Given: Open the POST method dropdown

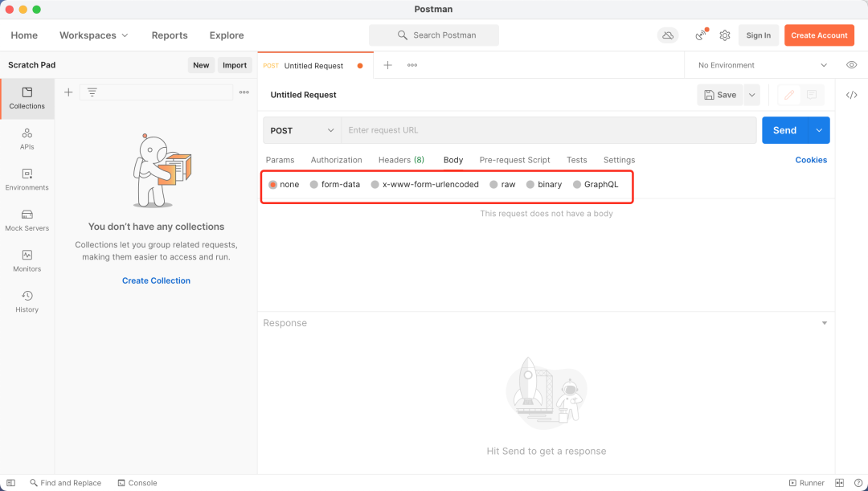Looking at the screenshot, I should point(302,130).
